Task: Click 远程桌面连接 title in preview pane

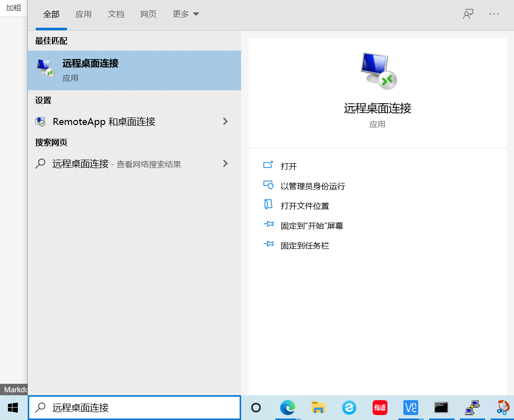Action: pos(377,108)
